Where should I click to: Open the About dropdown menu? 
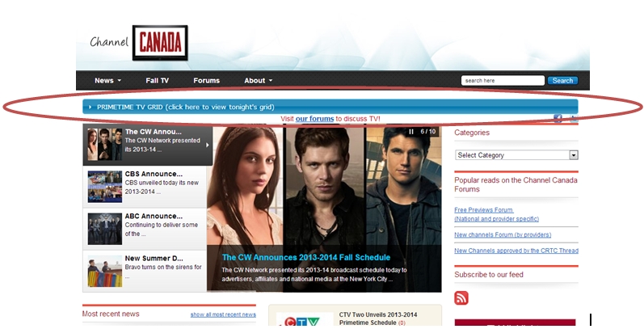[x=259, y=81]
